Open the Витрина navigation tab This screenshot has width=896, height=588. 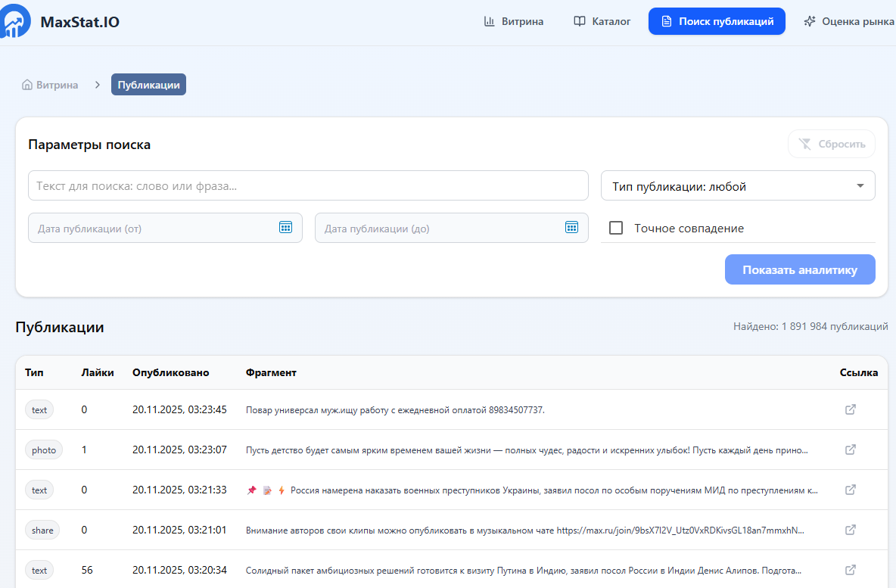pyautogui.click(x=514, y=21)
